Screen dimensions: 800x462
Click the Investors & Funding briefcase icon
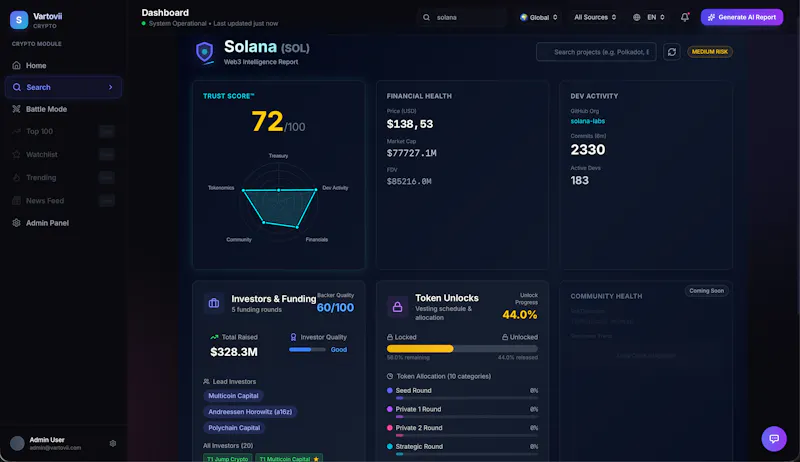214,303
